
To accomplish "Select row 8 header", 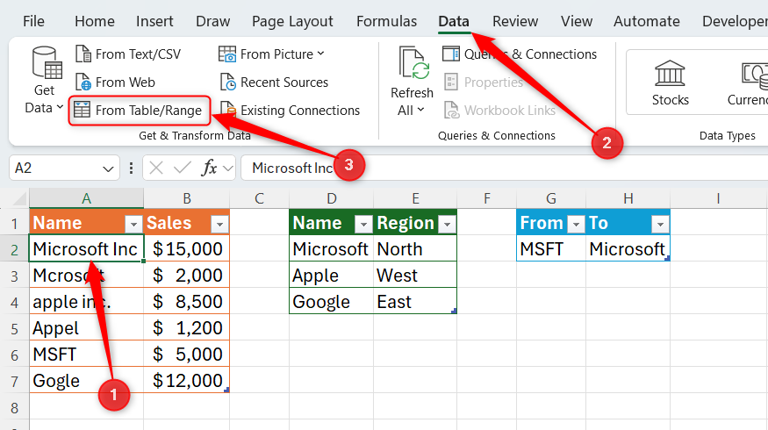I will [14, 407].
